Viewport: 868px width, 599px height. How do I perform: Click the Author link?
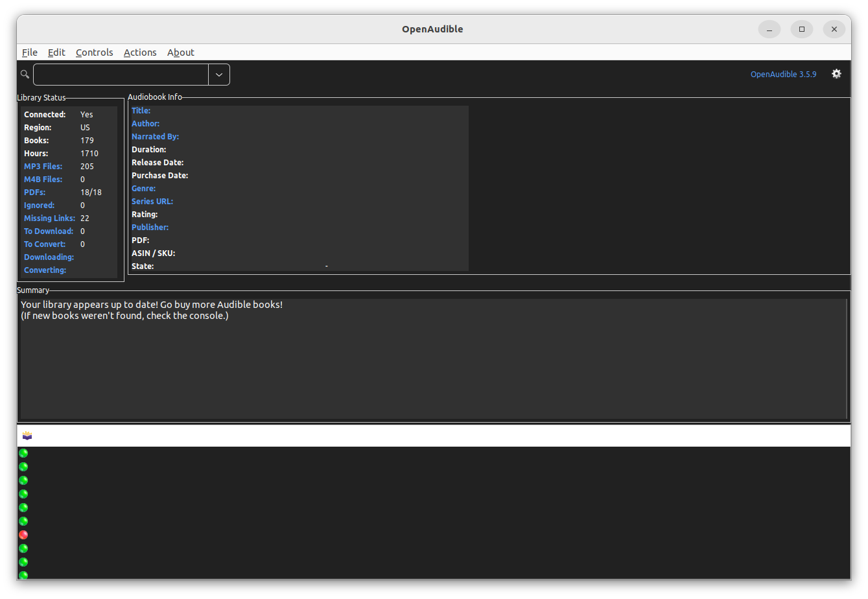click(x=145, y=124)
